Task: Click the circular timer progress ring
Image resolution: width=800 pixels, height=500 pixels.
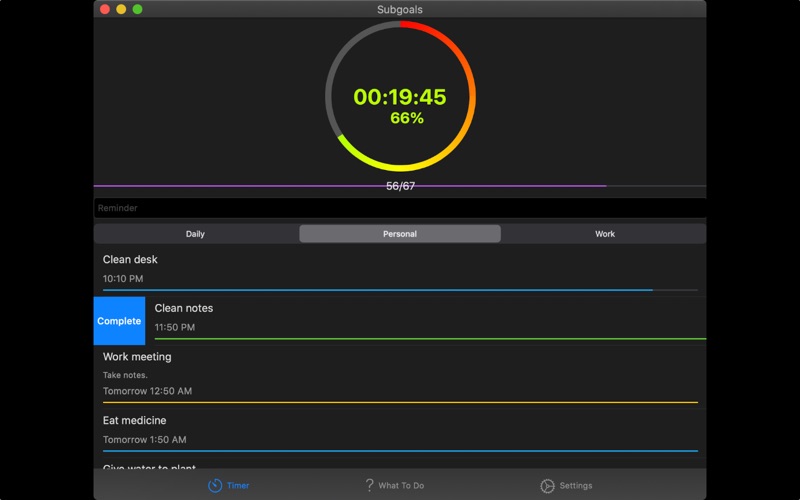Action: coord(401,96)
